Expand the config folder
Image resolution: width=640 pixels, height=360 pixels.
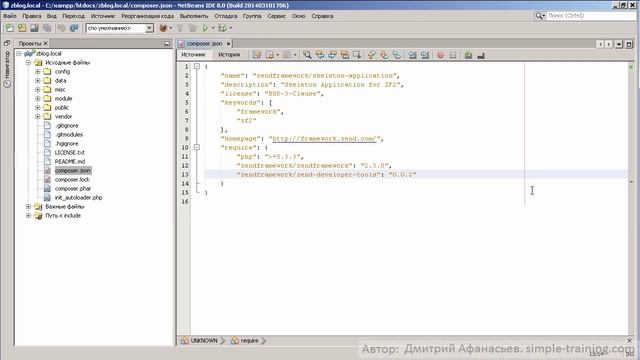point(38,71)
